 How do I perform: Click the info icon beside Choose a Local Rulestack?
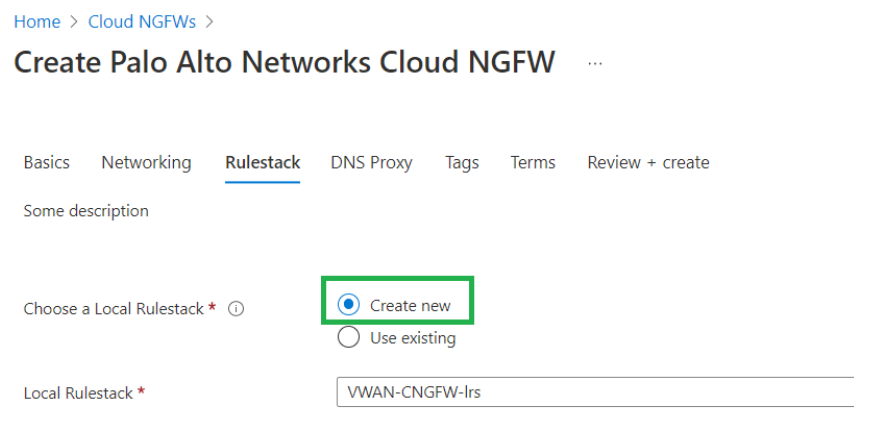[236, 309]
